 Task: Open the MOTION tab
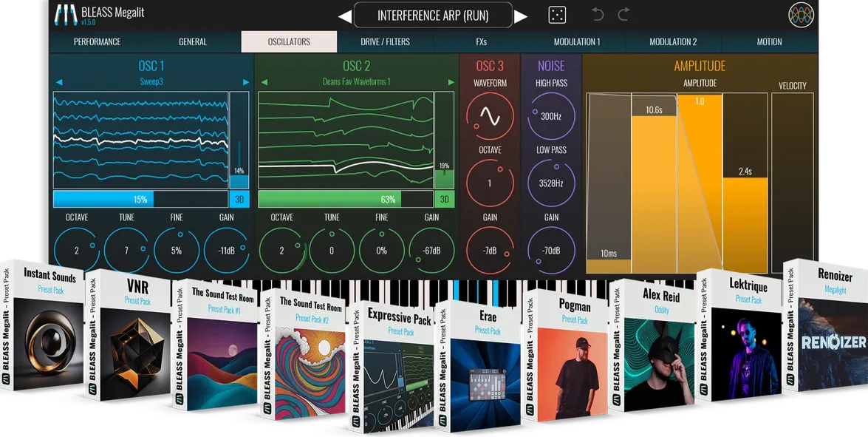pyautogui.click(x=770, y=41)
